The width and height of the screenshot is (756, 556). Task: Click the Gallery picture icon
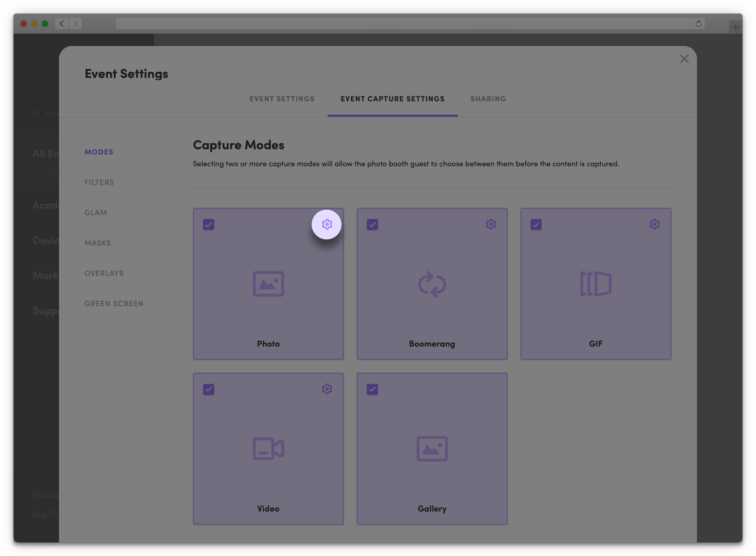tap(432, 449)
